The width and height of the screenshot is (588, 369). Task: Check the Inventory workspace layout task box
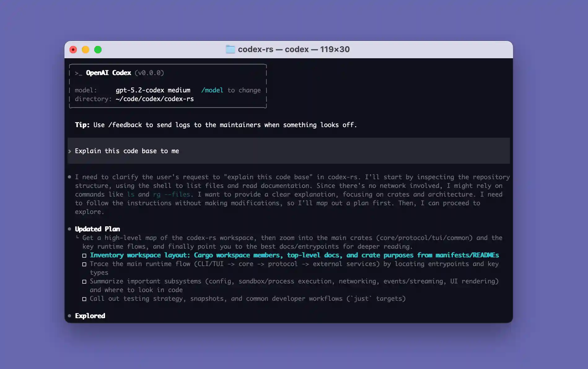click(84, 255)
